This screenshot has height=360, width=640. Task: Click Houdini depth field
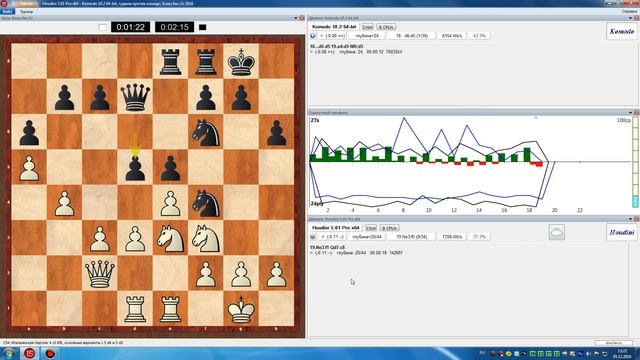[367, 237]
